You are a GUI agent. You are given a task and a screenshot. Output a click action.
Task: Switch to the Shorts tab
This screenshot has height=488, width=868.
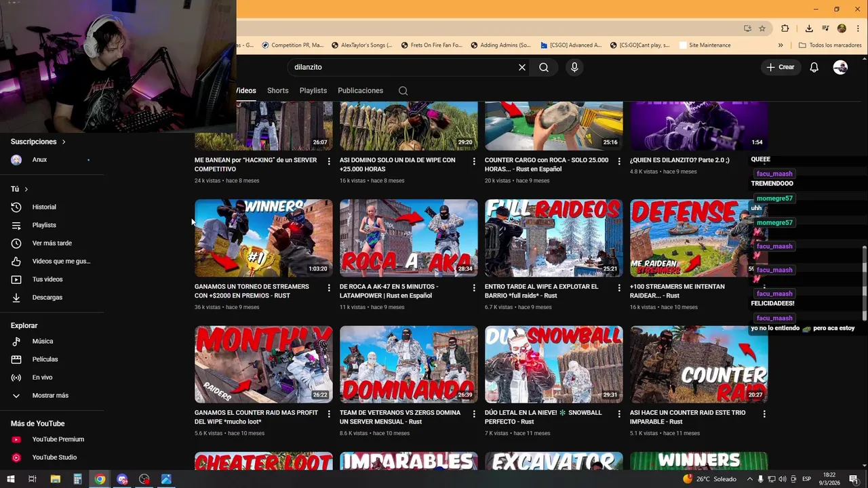point(277,91)
